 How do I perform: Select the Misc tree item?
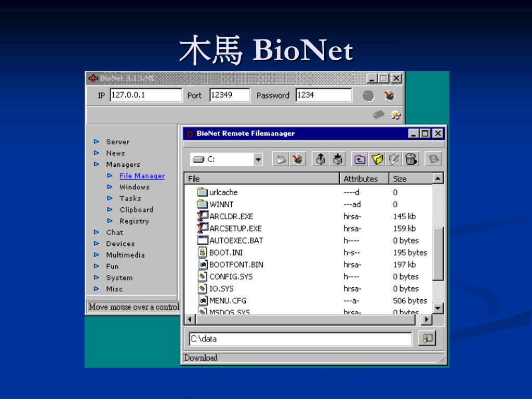point(114,289)
